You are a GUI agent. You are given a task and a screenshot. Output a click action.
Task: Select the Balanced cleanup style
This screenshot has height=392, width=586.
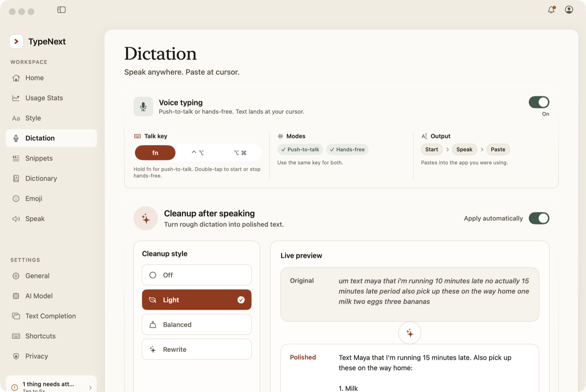pyautogui.click(x=197, y=324)
